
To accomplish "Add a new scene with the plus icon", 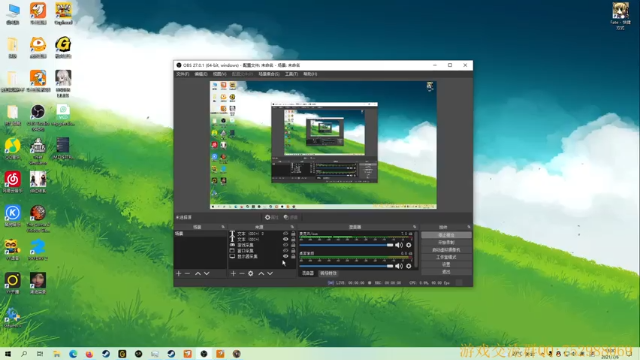I will [x=178, y=273].
